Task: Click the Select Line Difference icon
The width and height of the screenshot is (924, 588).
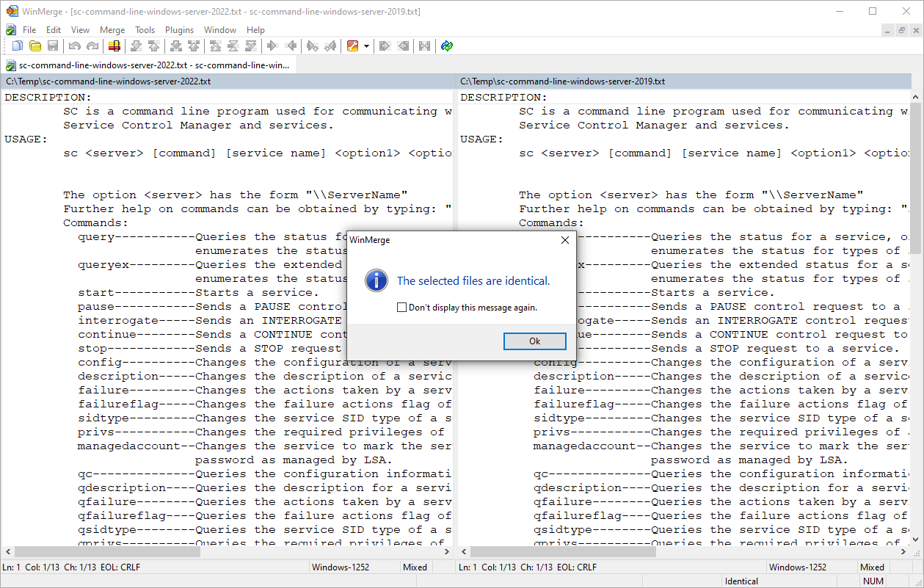Action: pos(114,46)
